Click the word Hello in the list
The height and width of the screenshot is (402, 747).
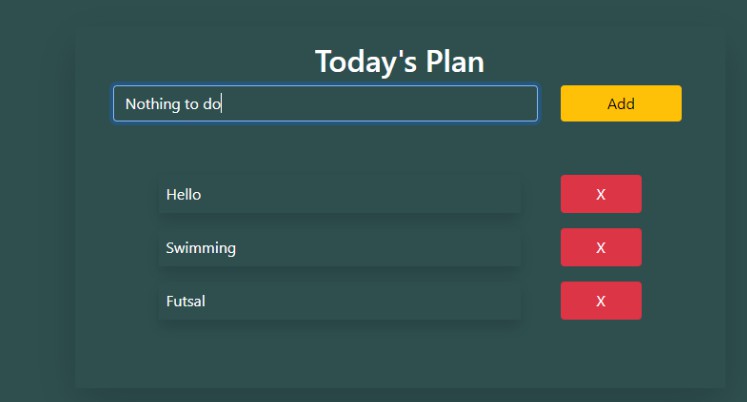tap(183, 194)
